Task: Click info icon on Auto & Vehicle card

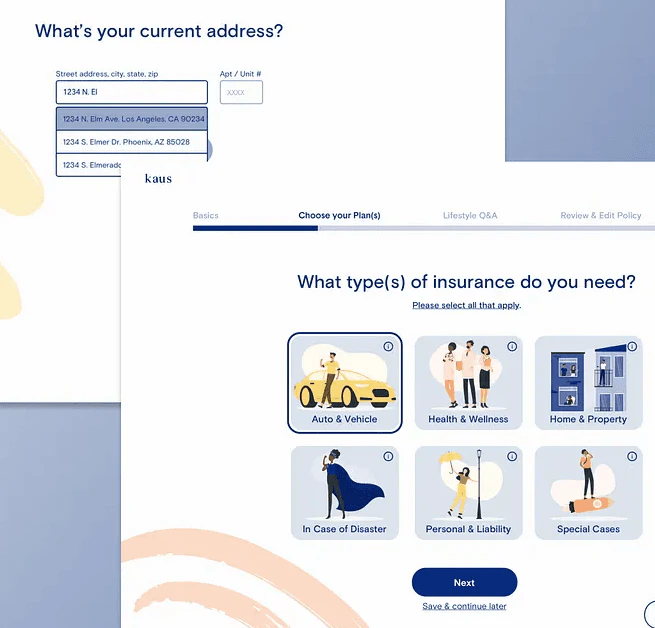Action: (388, 346)
